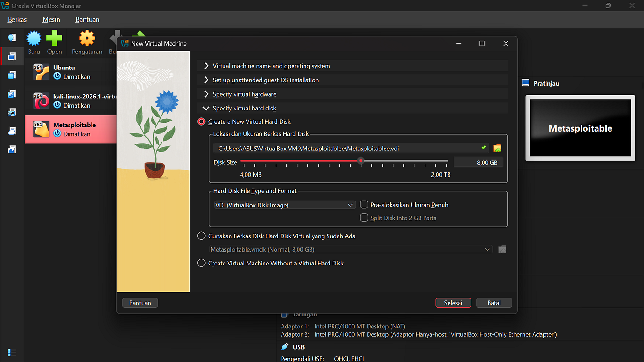
Task: Open the Network manager sidebar icon
Action: [12, 112]
